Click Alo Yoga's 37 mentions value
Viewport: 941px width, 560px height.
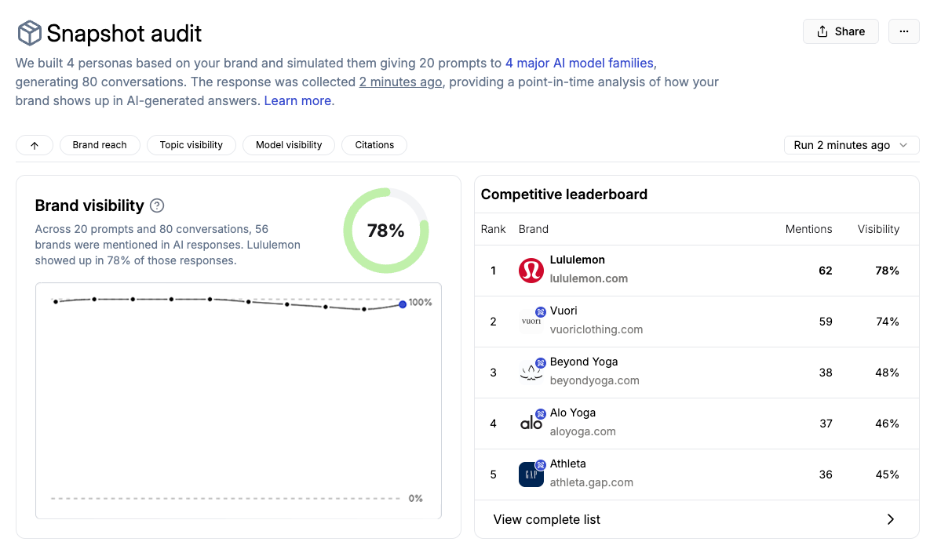[826, 424]
